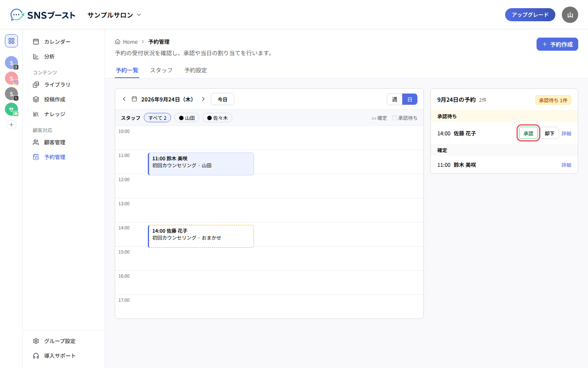Click the SNSブースト logo
The height and width of the screenshot is (368, 588).
(x=43, y=15)
